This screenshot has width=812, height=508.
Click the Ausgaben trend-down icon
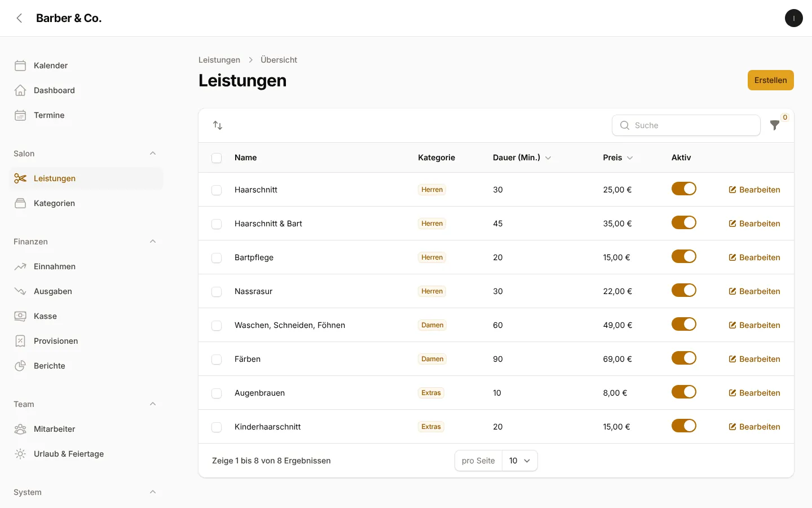20,291
